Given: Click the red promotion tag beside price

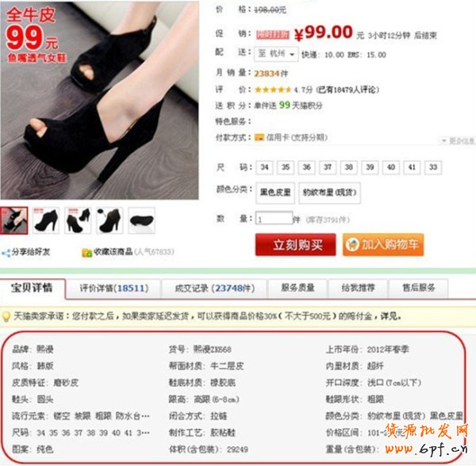Looking at the screenshot, I should [x=273, y=35].
